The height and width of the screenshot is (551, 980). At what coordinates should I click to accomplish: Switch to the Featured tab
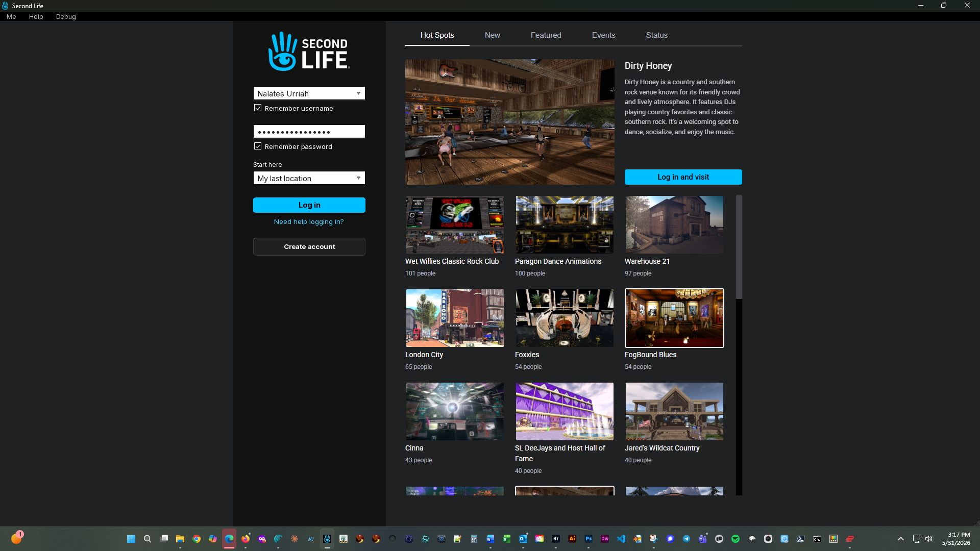pos(546,35)
